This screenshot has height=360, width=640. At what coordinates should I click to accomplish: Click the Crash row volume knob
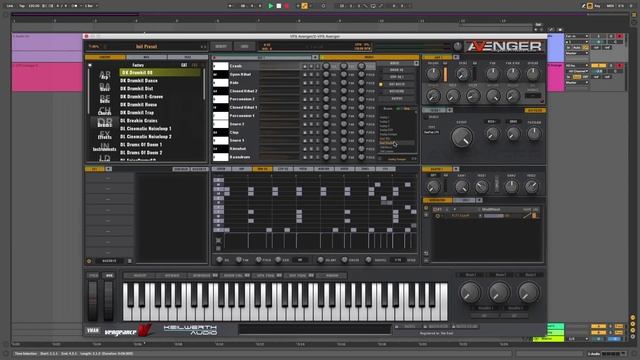[326, 66]
